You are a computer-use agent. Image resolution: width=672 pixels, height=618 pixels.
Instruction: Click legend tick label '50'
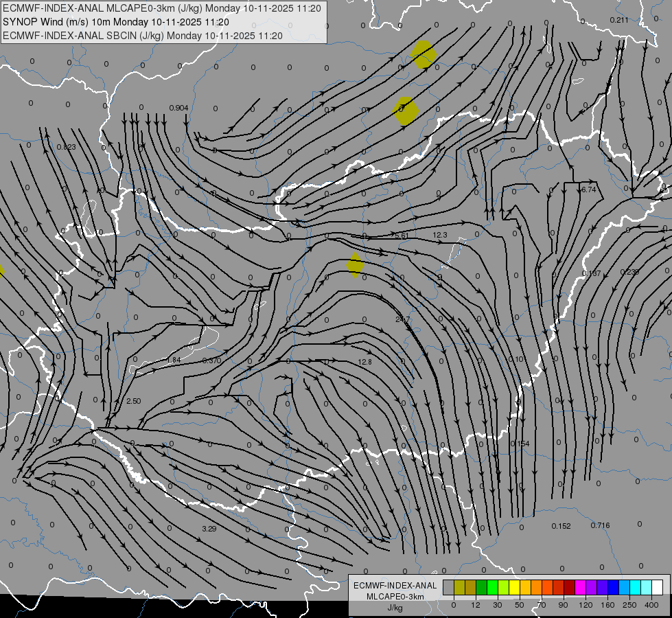(520, 605)
